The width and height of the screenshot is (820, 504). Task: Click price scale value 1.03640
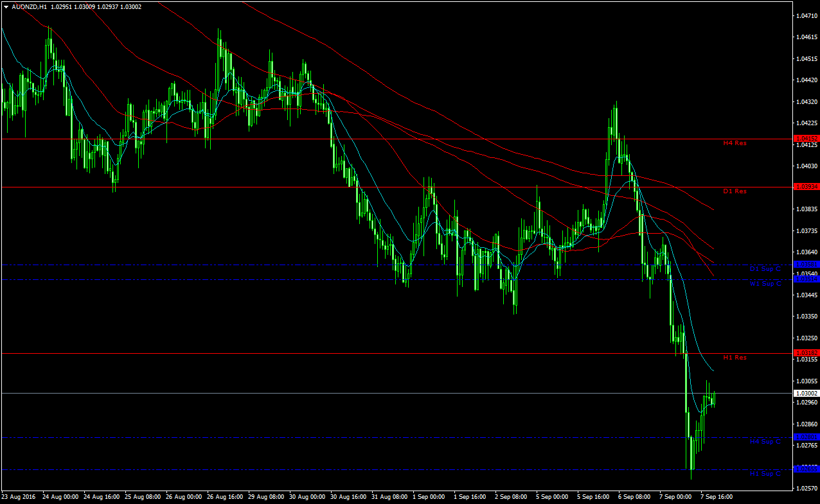click(x=807, y=252)
